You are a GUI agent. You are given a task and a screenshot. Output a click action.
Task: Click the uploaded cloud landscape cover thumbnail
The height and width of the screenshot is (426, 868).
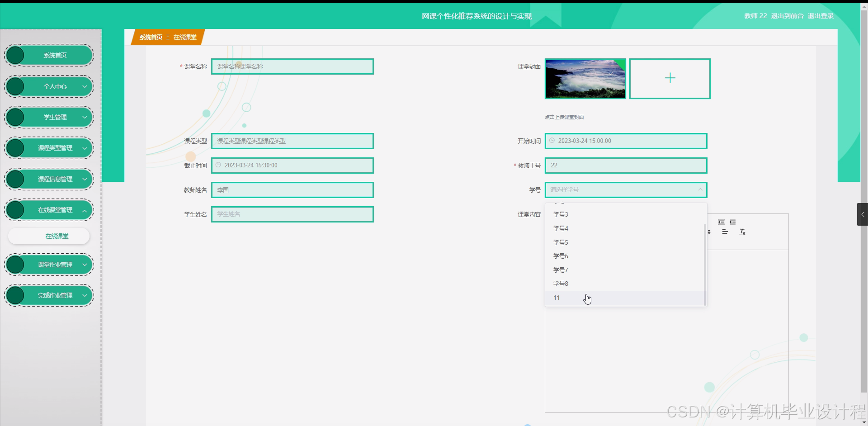(x=585, y=79)
